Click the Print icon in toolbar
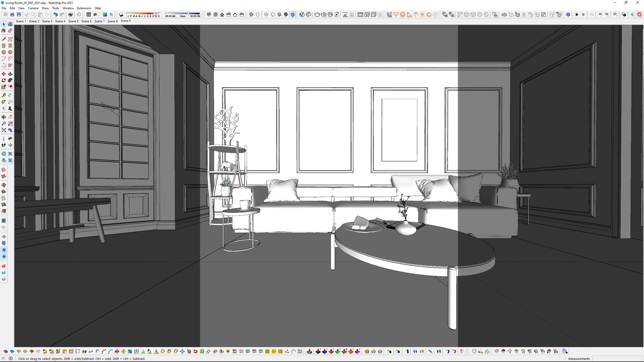 tap(70, 14)
